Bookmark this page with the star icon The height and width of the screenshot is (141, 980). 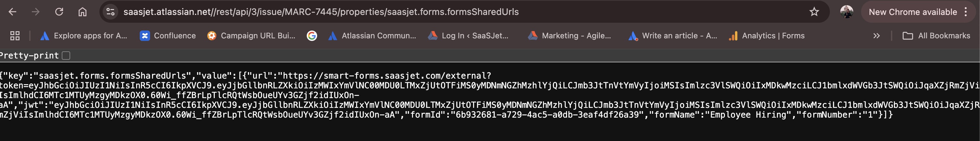(814, 12)
